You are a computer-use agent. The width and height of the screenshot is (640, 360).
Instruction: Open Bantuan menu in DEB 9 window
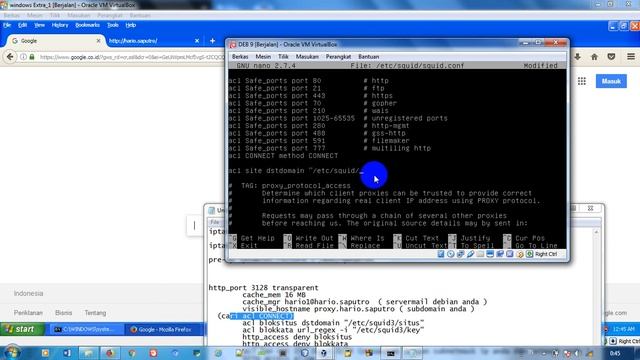(369, 57)
